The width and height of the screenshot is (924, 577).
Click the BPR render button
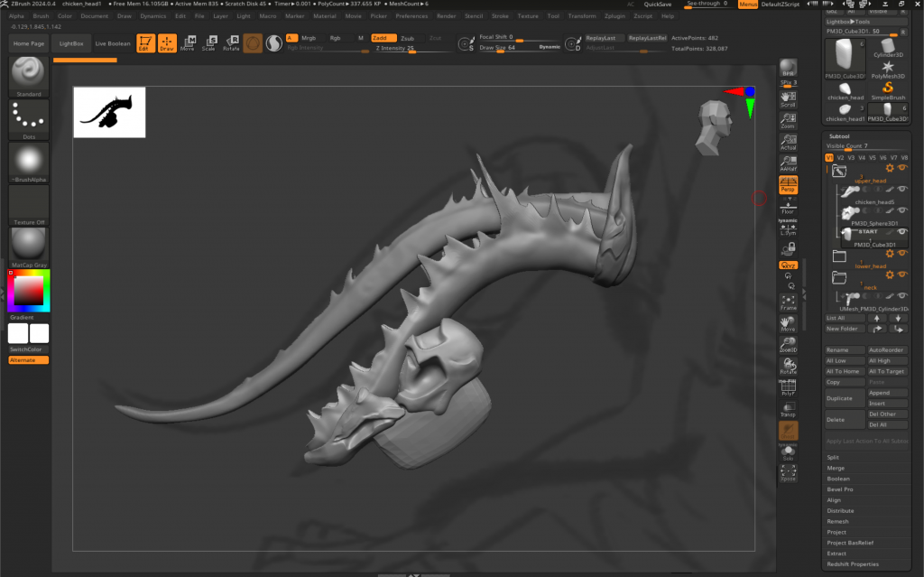(788, 68)
